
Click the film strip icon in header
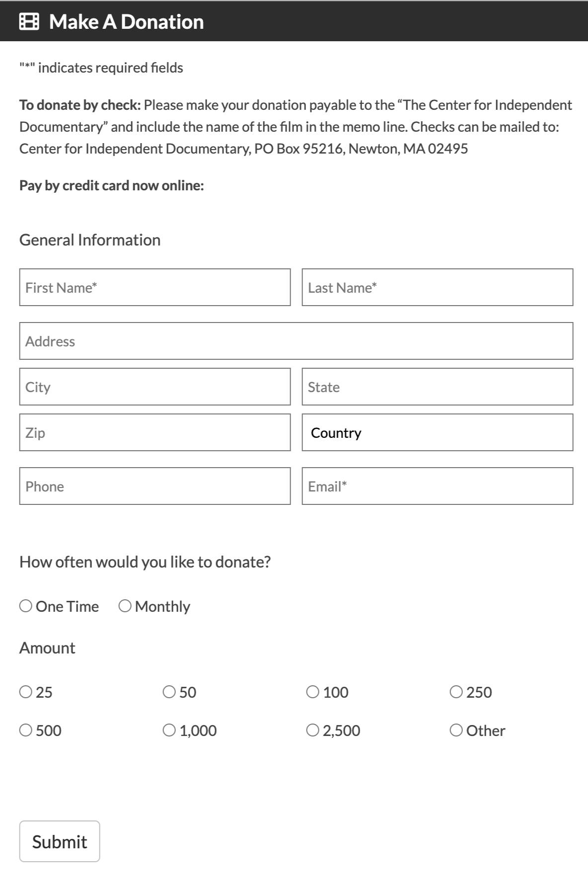(x=29, y=22)
